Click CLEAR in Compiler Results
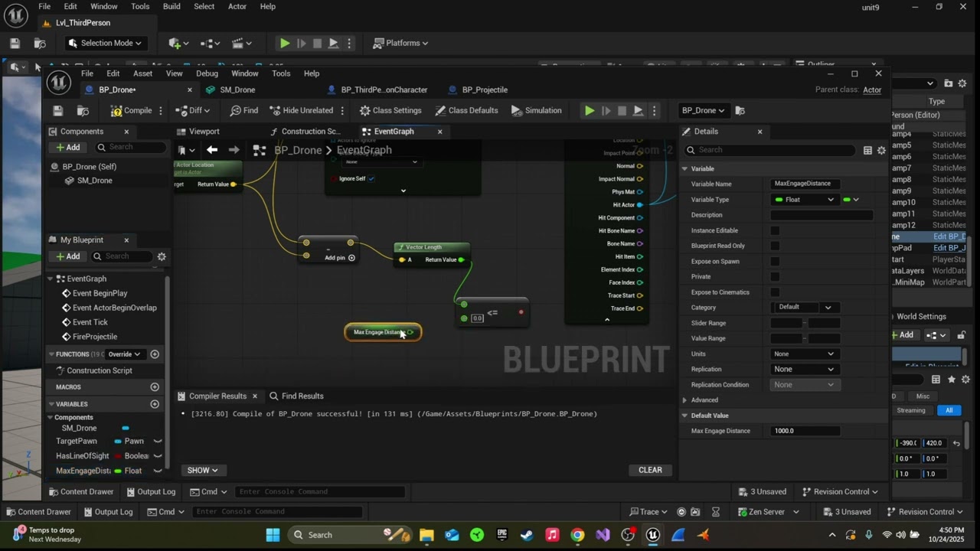The height and width of the screenshot is (551, 980). 650,470
